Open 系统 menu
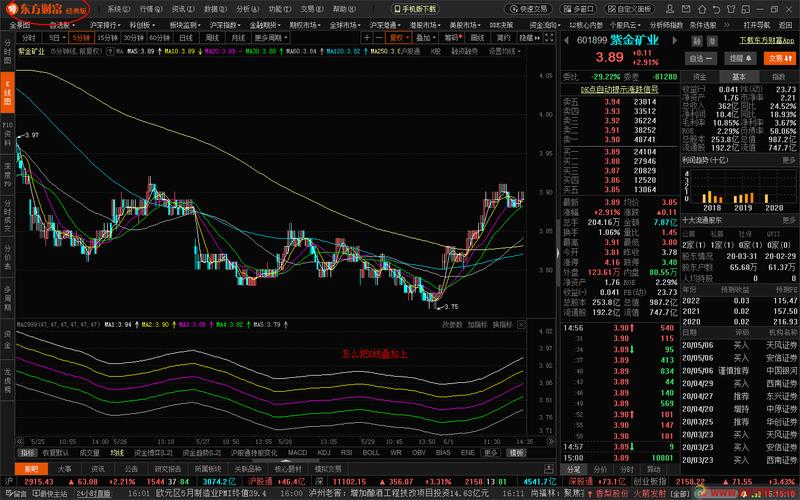This screenshot has height=500, width=800. tap(118, 9)
